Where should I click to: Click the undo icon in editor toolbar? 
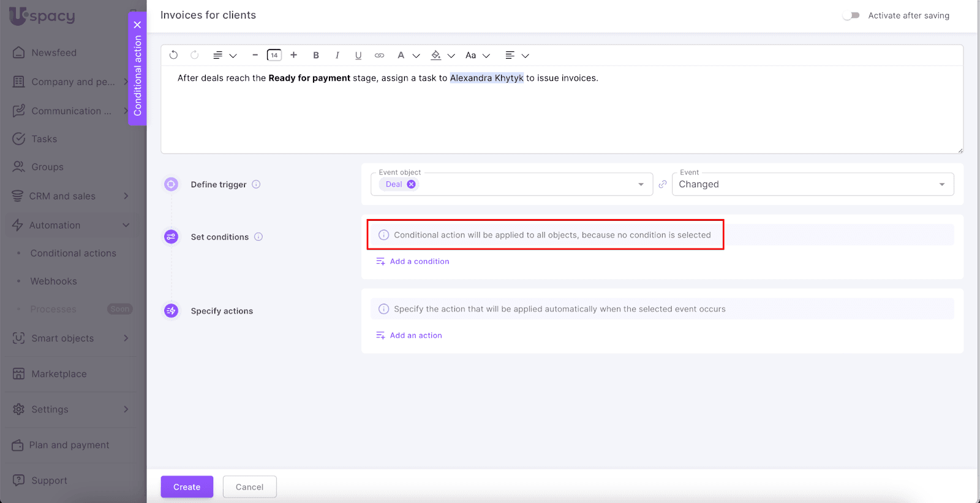point(173,55)
